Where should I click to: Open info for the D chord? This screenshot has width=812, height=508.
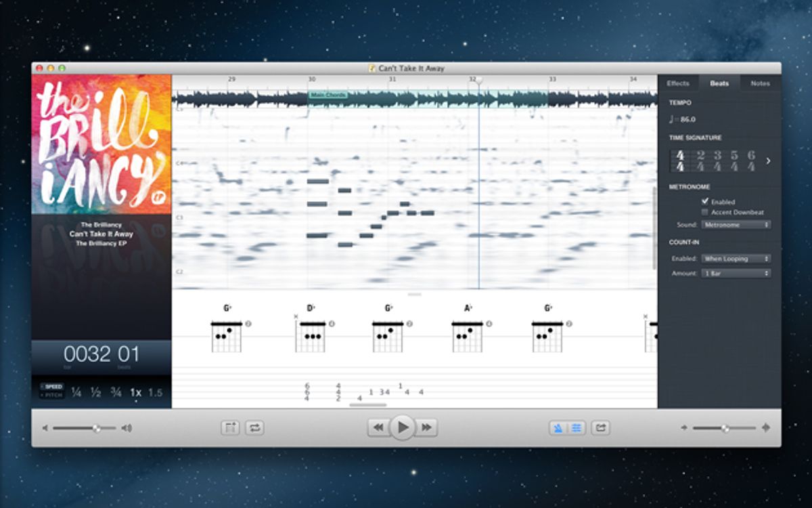332,324
